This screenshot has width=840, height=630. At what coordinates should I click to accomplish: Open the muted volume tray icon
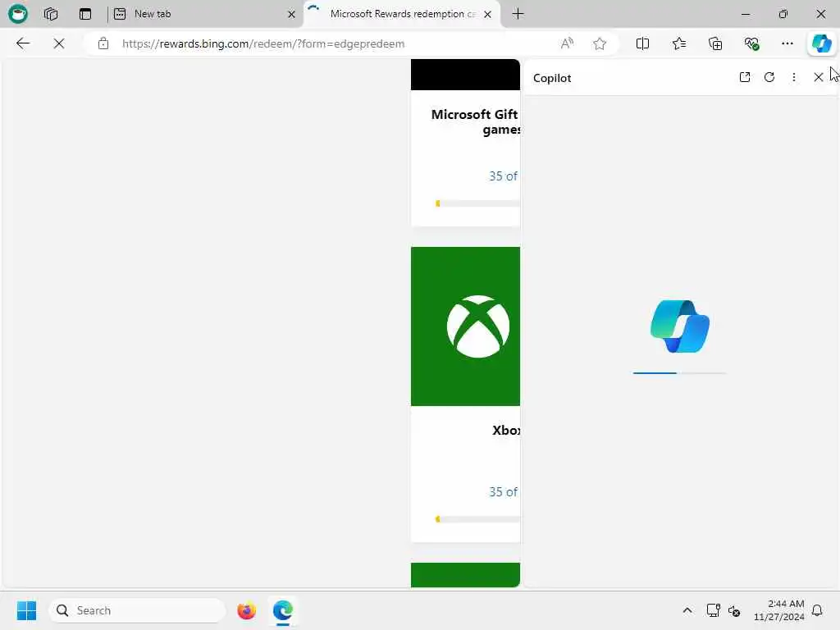coord(734,610)
